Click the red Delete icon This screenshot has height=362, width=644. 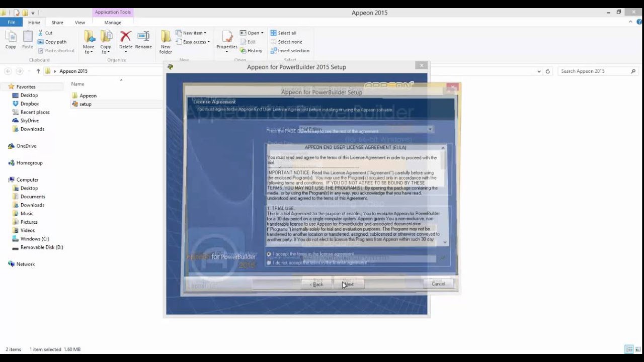point(126,36)
